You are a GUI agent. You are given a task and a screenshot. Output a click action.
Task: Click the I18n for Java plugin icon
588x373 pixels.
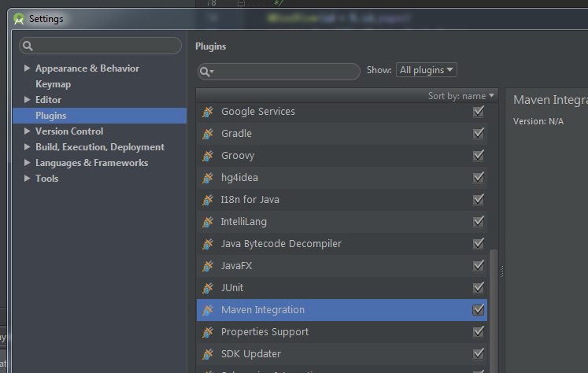[208, 200]
